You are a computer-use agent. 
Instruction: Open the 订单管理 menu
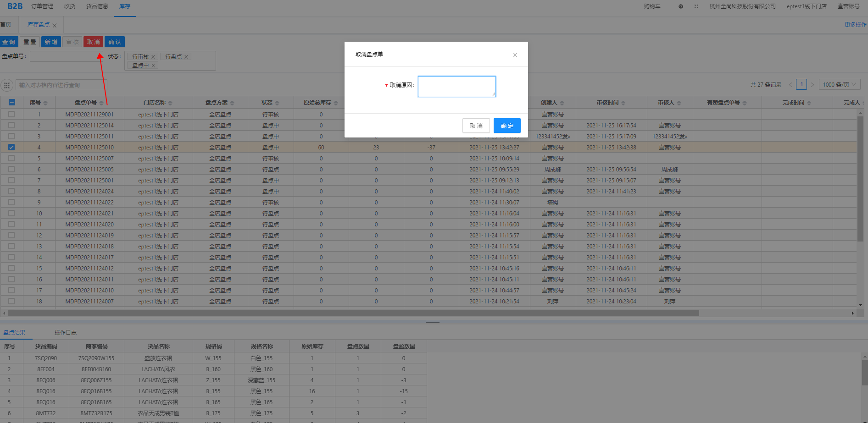(x=42, y=6)
